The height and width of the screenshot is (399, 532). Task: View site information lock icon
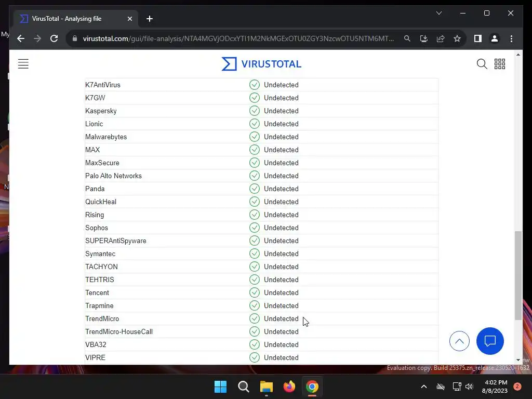pos(75,38)
